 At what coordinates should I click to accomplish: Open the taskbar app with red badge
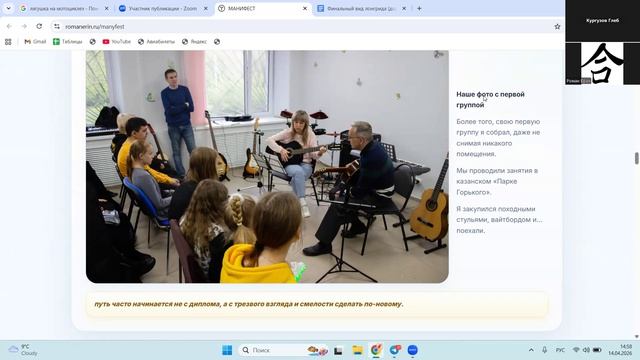click(395, 350)
